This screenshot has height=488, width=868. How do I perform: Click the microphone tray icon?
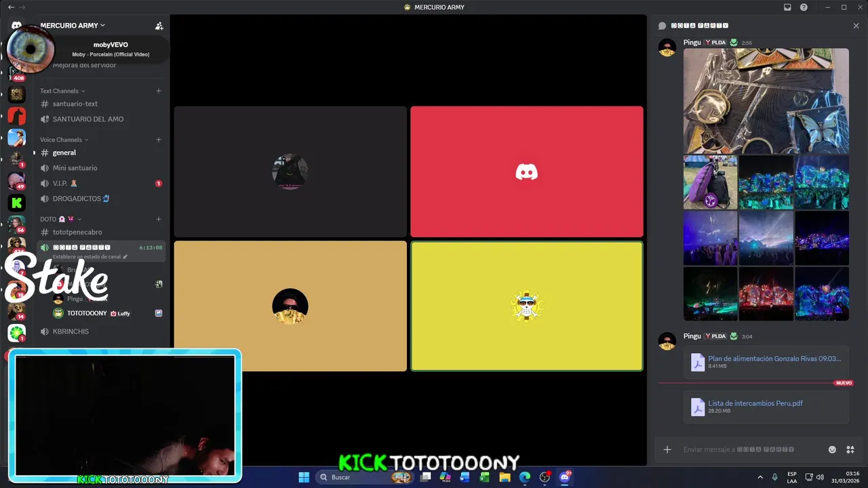[774, 477]
